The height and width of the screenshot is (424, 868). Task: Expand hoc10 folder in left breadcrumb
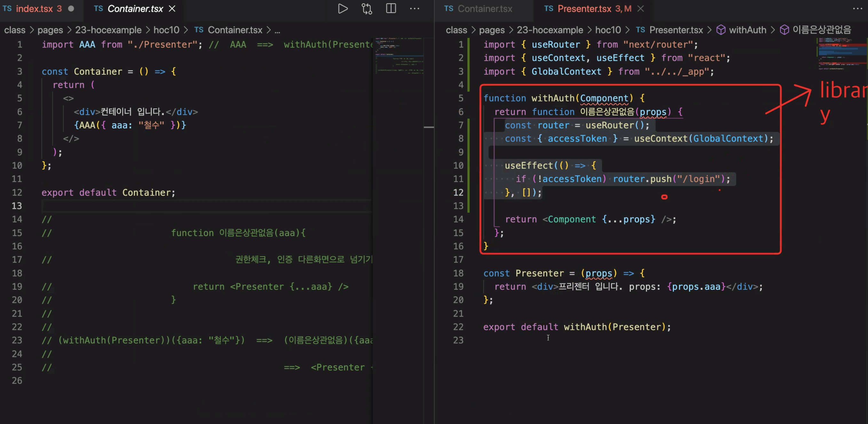[x=166, y=30]
